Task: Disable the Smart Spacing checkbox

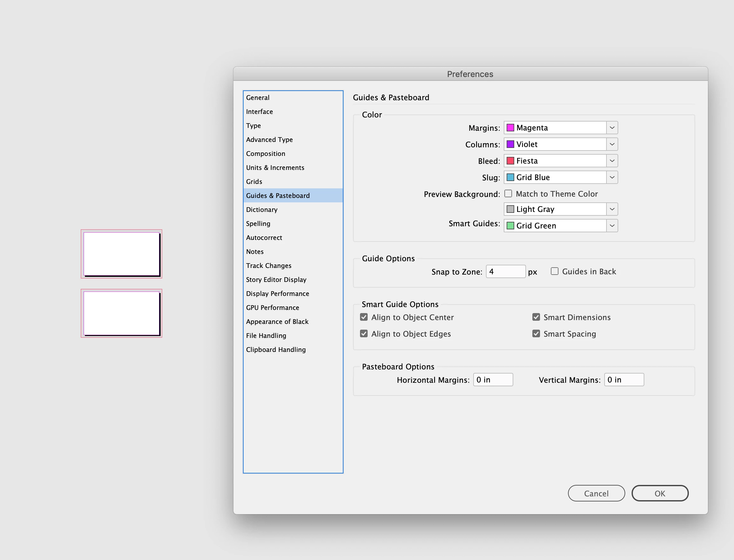Action: [536, 334]
